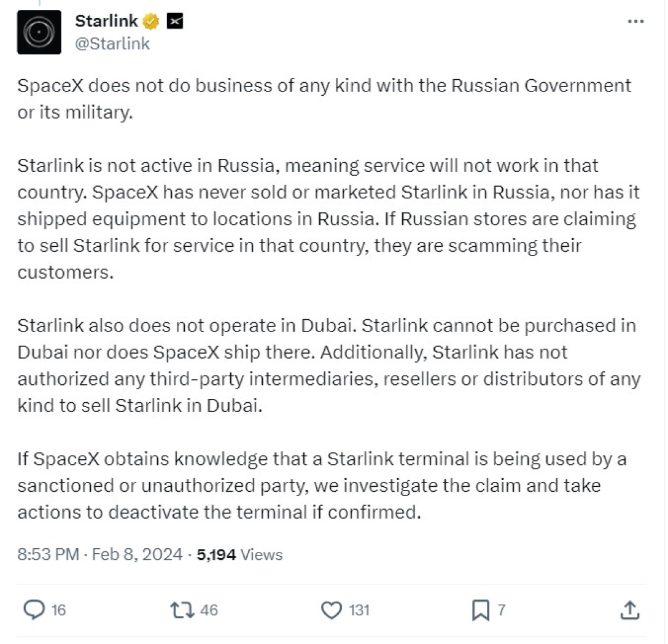Image resolution: width=668 pixels, height=644 pixels.
Task: Like the post with the heart icon
Action: click(332, 610)
